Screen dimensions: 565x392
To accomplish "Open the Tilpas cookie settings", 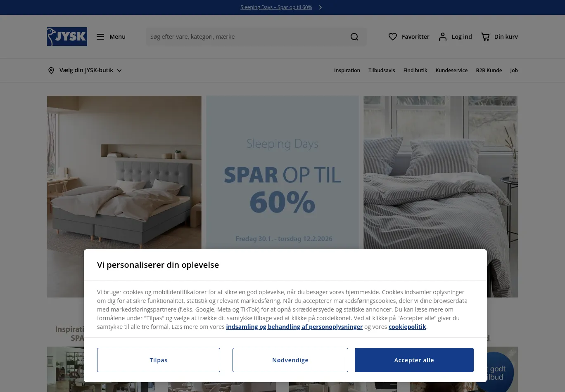I will [159, 360].
